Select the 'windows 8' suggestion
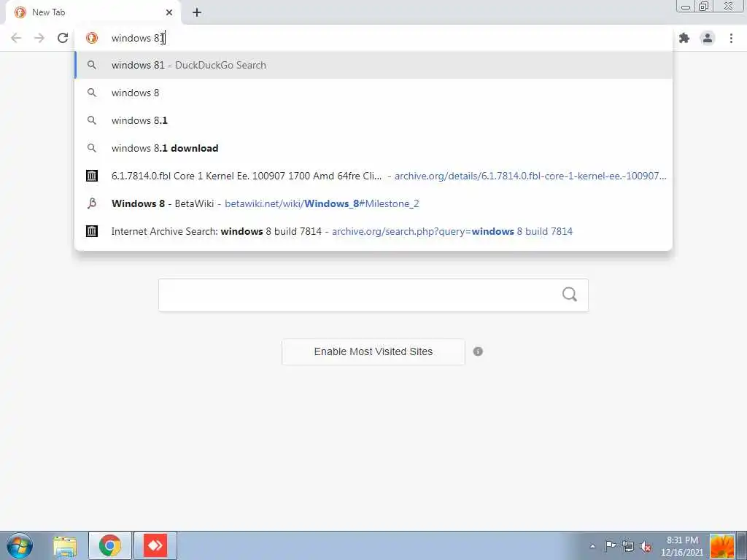The width and height of the screenshot is (747, 560). 373,93
